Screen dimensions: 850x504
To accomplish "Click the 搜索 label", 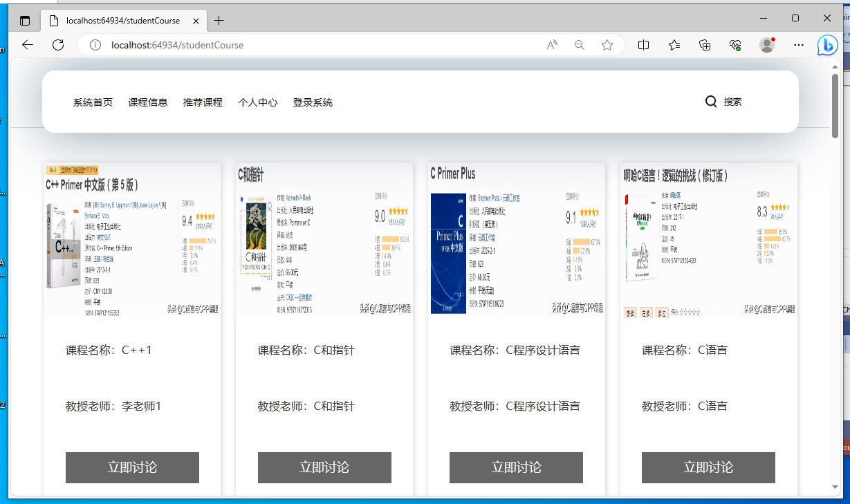I will (733, 102).
